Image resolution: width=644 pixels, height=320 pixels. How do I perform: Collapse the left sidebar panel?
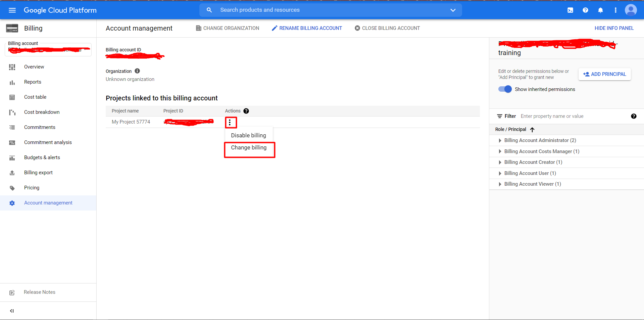(x=12, y=311)
